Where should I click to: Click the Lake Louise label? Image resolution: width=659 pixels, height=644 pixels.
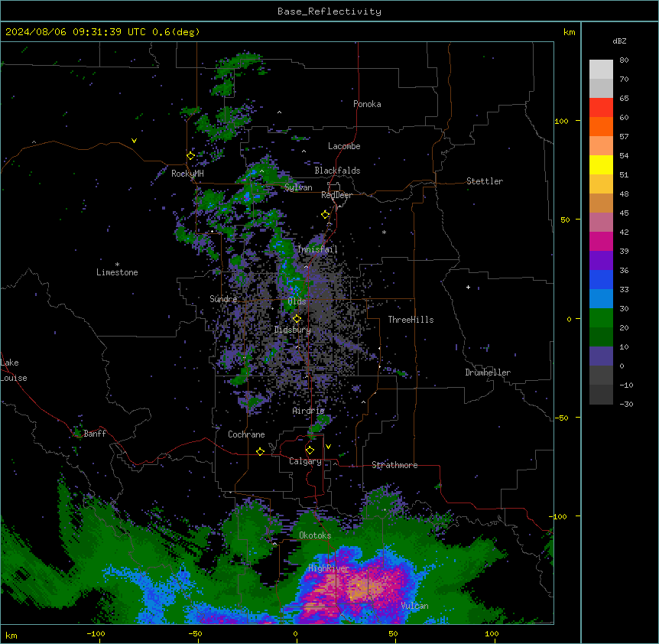14,370
